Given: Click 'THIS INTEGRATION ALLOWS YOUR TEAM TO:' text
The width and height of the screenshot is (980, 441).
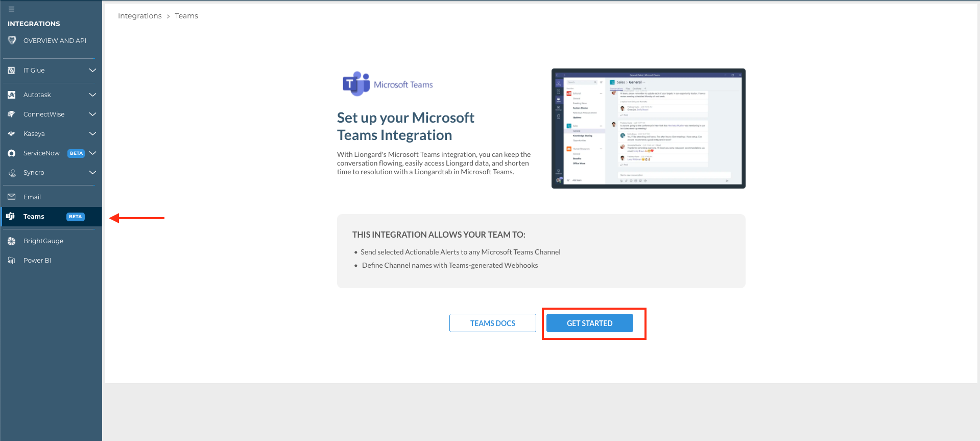Looking at the screenshot, I should pos(439,235).
